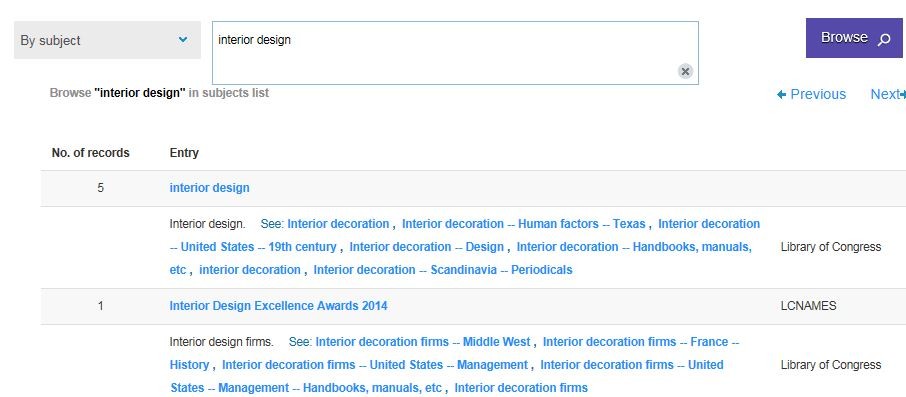
Task: Click the Previous page link
Action: point(811,94)
